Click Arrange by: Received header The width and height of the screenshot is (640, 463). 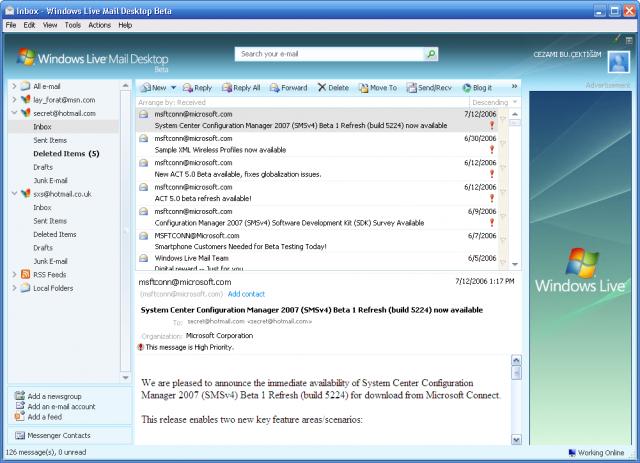tap(172, 102)
